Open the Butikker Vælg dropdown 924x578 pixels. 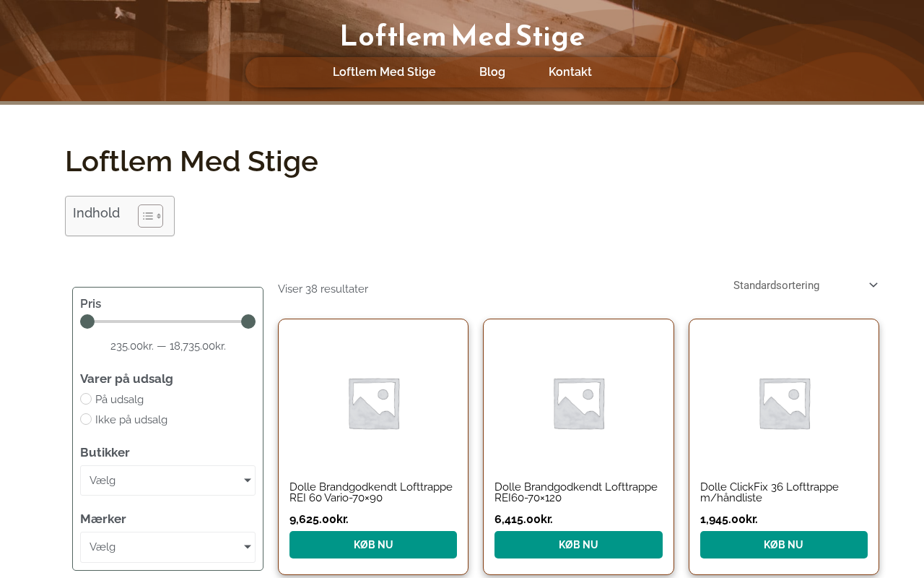pos(167,480)
